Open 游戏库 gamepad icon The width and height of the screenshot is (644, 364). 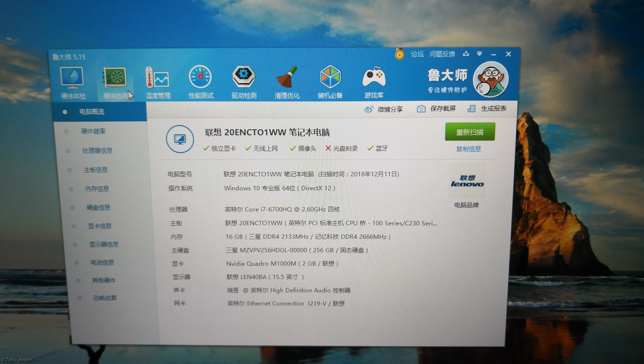(x=374, y=77)
